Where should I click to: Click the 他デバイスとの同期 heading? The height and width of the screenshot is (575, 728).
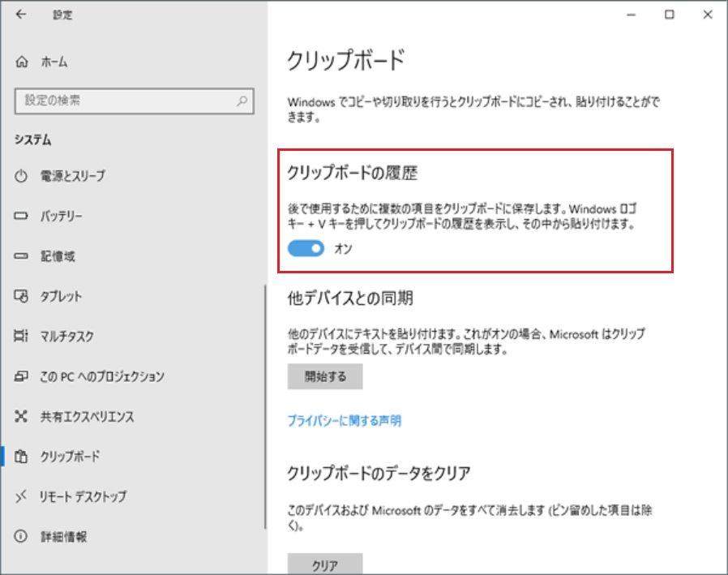pos(350,298)
